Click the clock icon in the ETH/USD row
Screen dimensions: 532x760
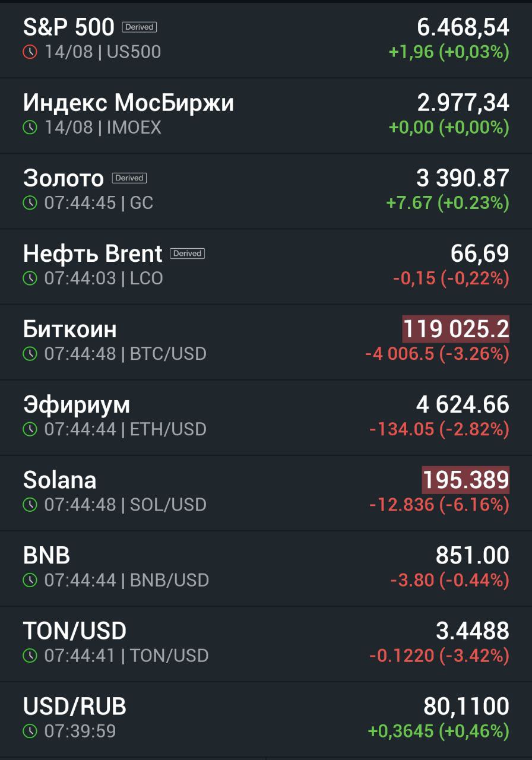point(30,429)
